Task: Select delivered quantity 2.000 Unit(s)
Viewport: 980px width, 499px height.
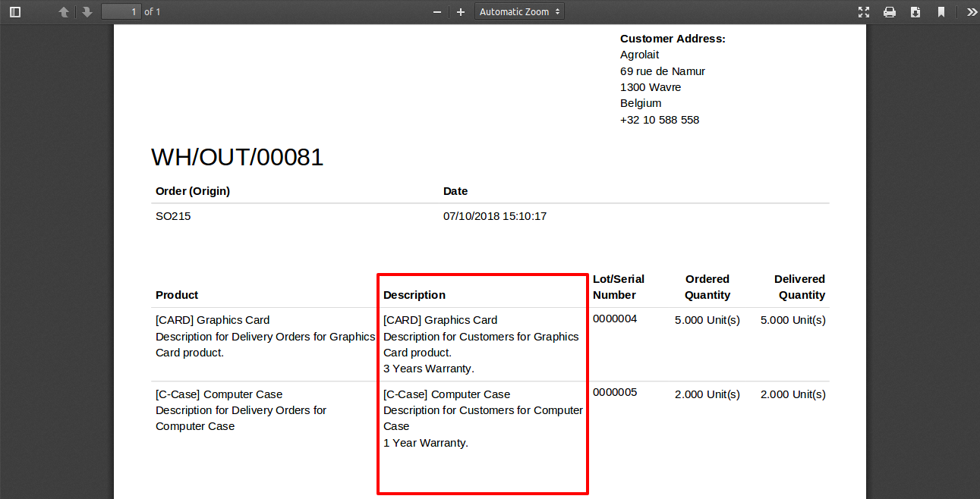Action: (x=793, y=394)
